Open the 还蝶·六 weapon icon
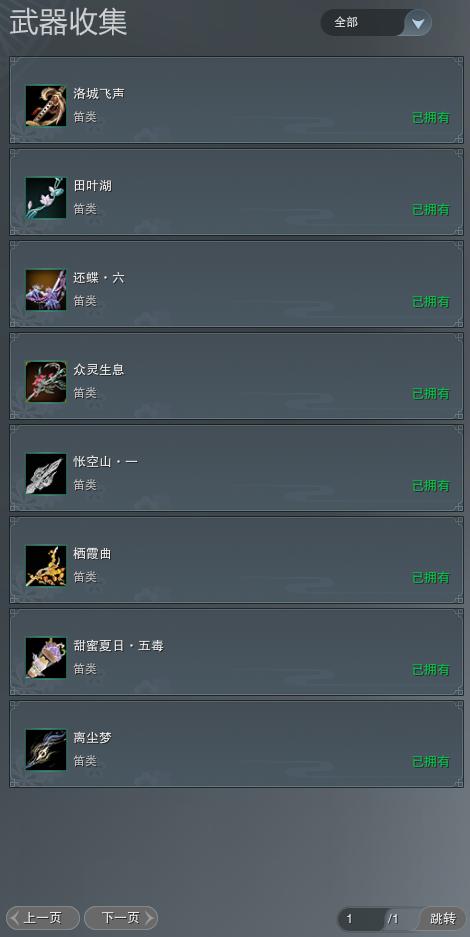Viewport: 470px width, 937px height. pos(46,290)
